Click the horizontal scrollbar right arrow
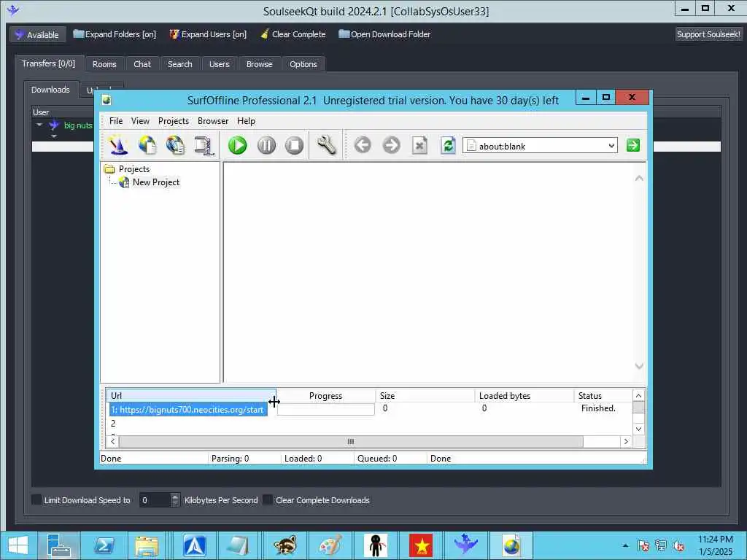The image size is (747, 560). click(x=626, y=441)
